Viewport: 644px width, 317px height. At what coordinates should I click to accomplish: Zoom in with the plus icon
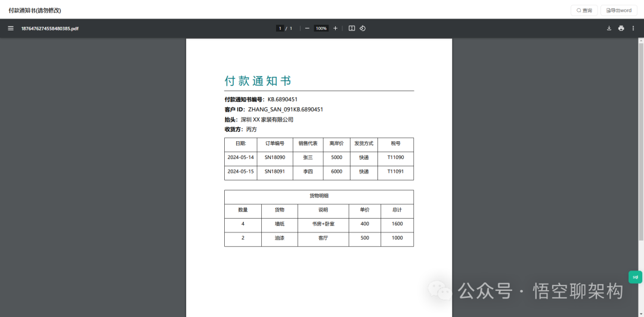335,29
